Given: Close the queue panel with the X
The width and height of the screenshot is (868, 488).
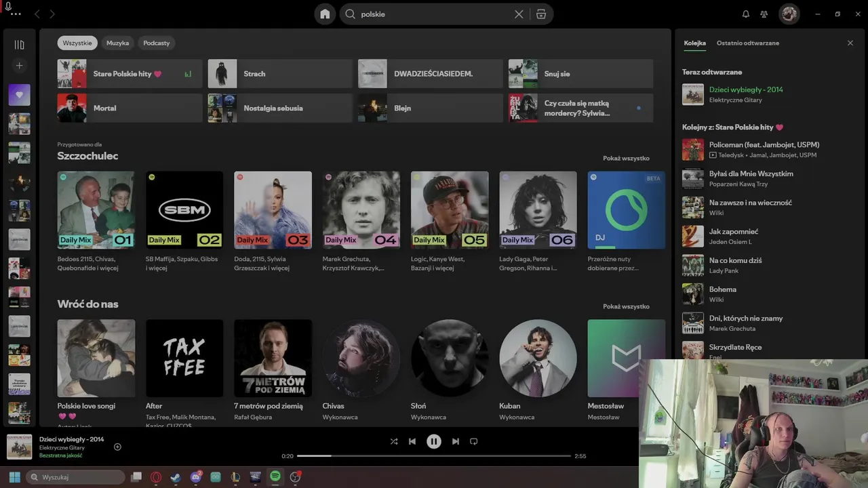Looking at the screenshot, I should (x=850, y=43).
